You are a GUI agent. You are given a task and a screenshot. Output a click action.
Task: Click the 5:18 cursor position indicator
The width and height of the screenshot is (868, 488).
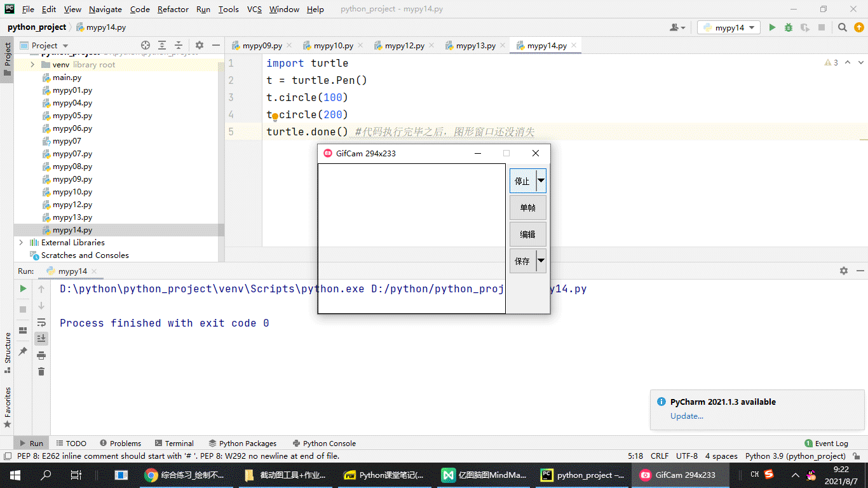635,456
